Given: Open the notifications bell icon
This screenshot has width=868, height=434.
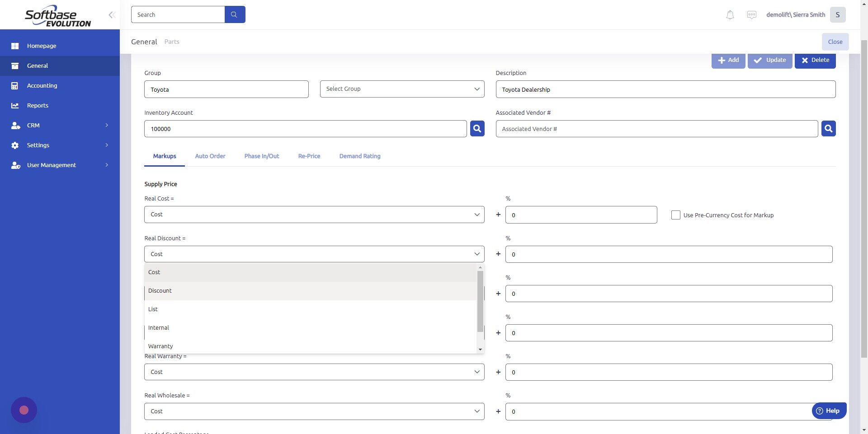Looking at the screenshot, I should [x=729, y=14].
